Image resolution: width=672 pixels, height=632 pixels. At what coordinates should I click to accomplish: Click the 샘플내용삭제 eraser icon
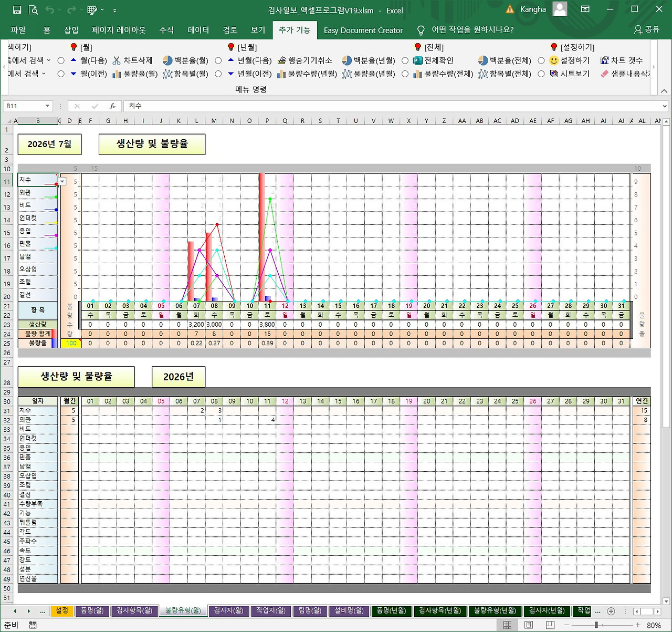[x=605, y=74]
